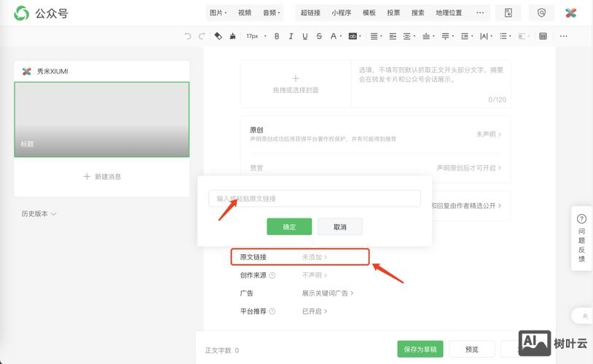Open the bullet list dropdown

pyautogui.click(x=506, y=36)
